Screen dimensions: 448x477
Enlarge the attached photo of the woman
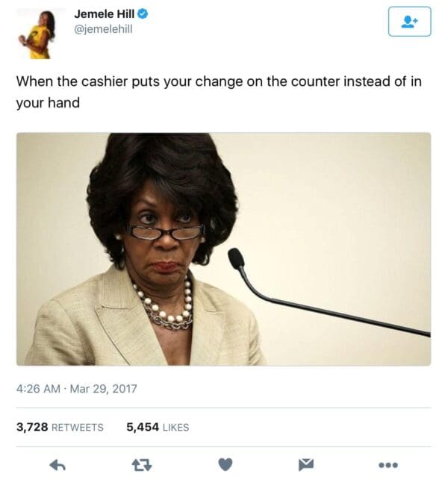click(224, 249)
